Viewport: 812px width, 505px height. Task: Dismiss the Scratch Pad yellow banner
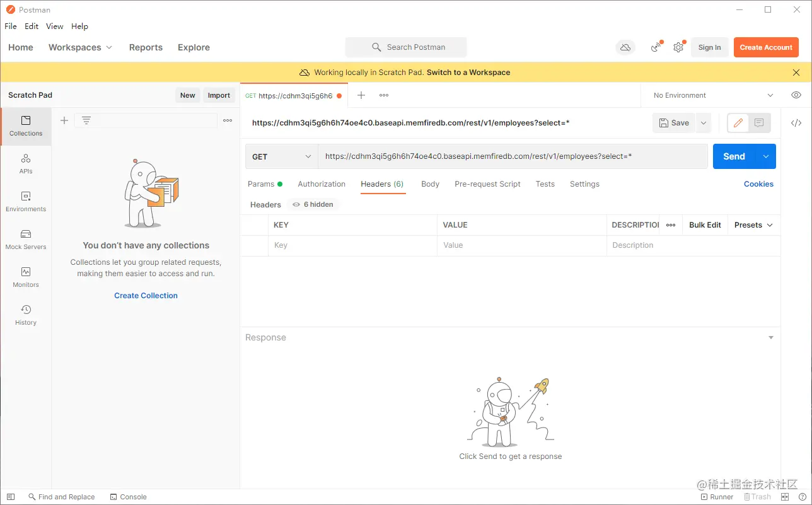(x=796, y=73)
